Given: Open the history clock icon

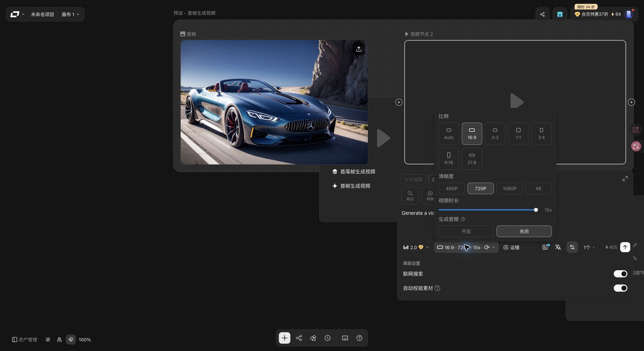Looking at the screenshot, I should 328,338.
